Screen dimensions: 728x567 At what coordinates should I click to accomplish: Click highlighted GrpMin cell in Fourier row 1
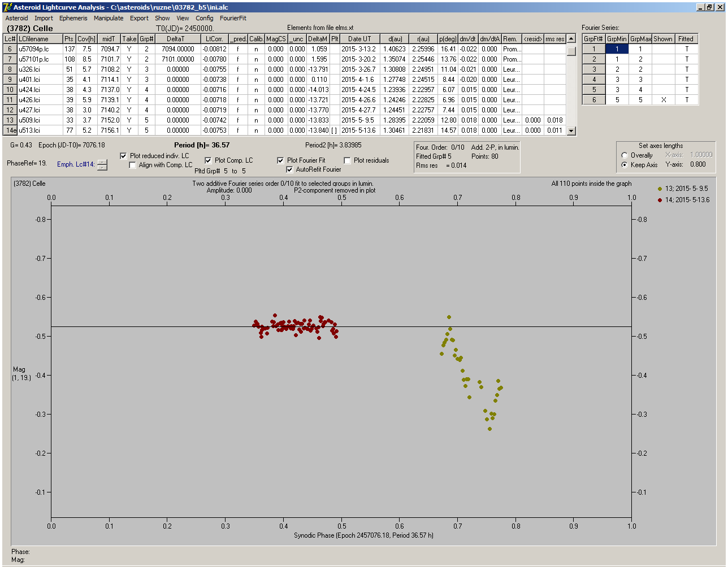coord(617,49)
